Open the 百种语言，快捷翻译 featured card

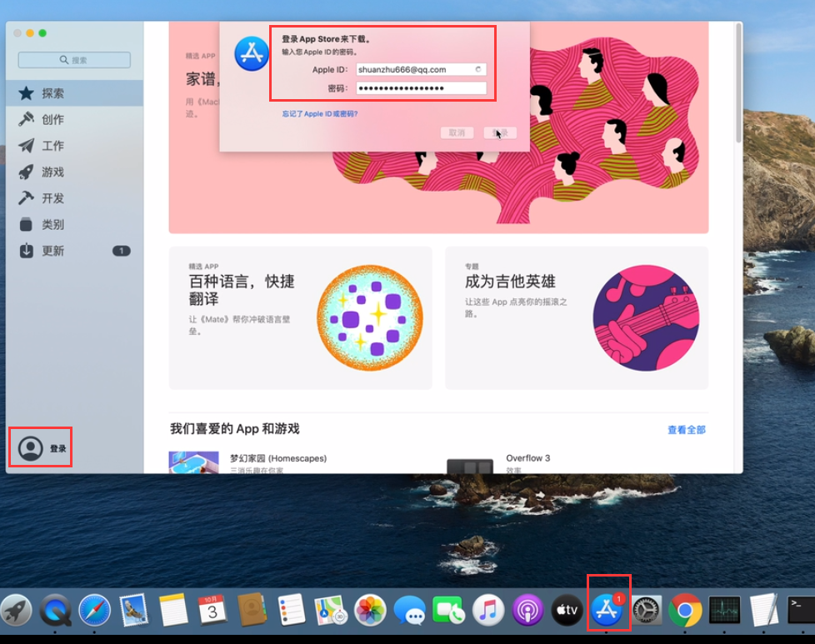301,318
